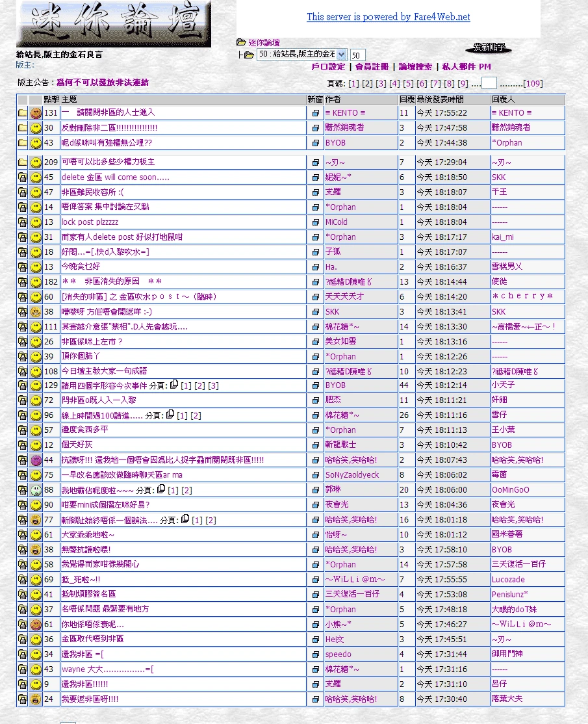
Task: Click the time 今天 18:18:50
Action: [442, 177]
